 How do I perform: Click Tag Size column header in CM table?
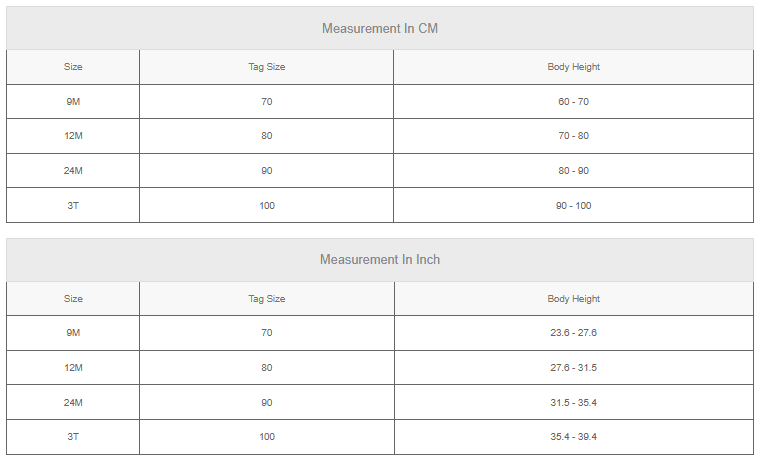point(267,67)
